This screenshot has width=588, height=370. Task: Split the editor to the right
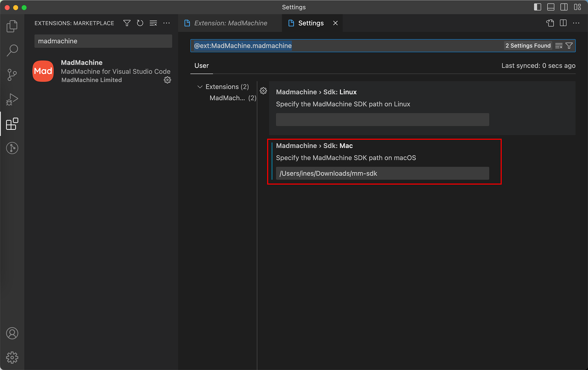pos(563,23)
